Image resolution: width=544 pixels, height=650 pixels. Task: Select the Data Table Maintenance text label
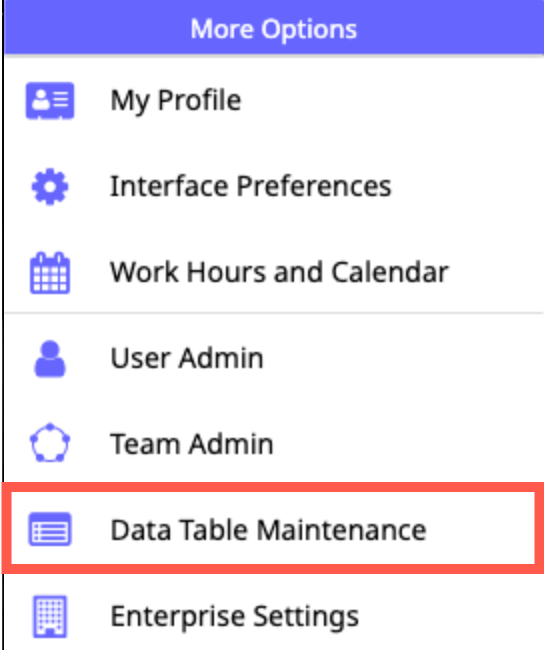click(x=268, y=530)
